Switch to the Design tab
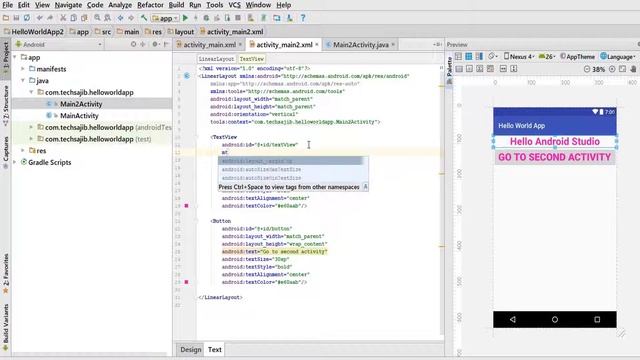Image resolution: width=640 pixels, height=360 pixels. [x=191, y=349]
